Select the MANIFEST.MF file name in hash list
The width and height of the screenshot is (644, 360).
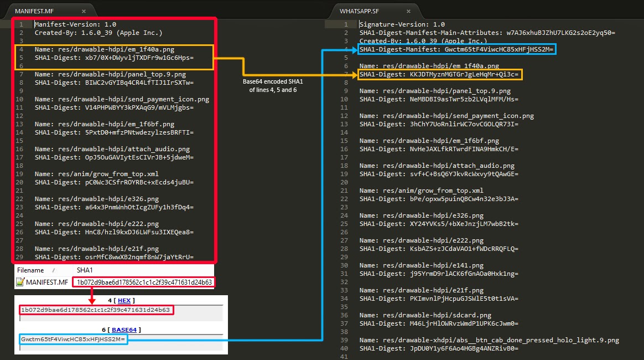(47, 282)
